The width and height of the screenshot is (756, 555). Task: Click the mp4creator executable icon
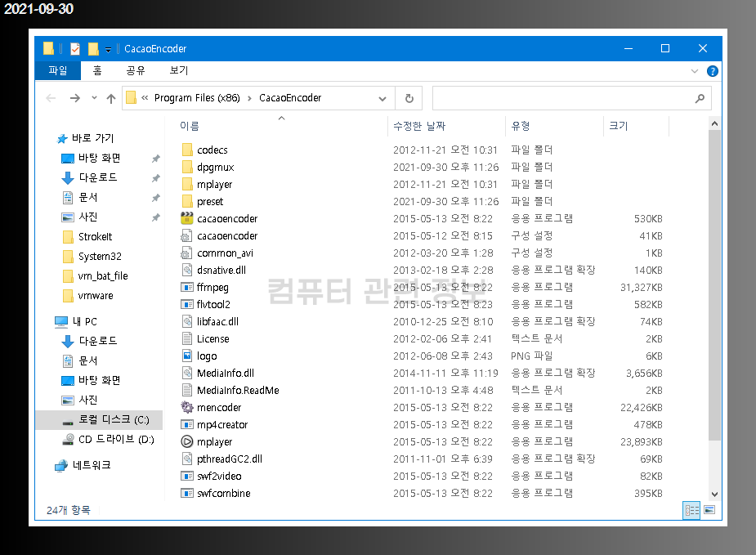[x=186, y=424]
